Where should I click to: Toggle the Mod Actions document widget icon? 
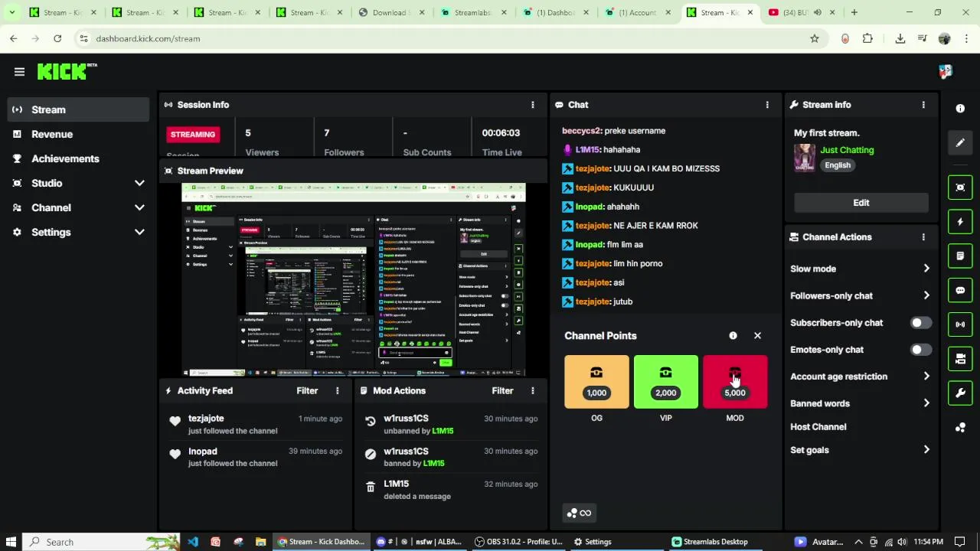[960, 256]
